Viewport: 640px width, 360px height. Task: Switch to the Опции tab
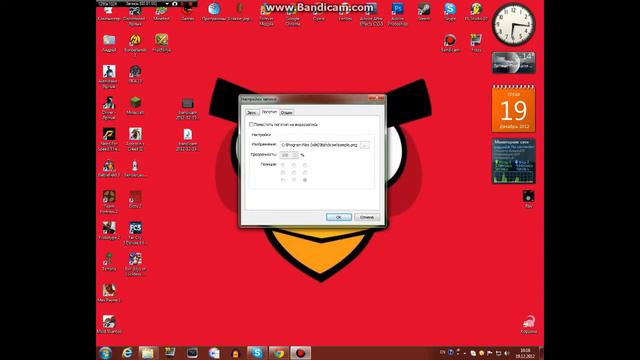click(x=287, y=112)
